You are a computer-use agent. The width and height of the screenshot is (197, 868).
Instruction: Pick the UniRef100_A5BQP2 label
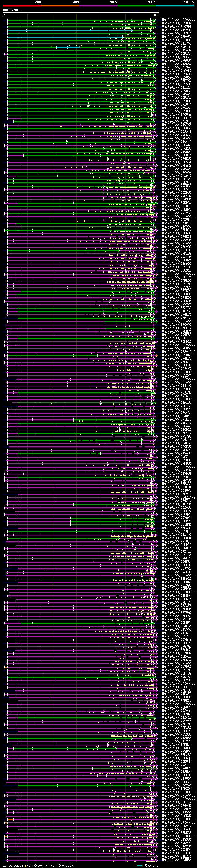pos(177,514)
